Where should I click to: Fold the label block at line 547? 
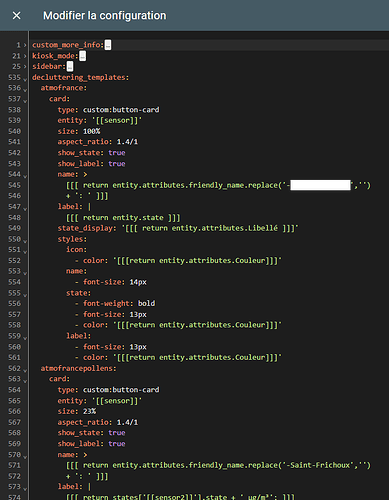[25, 208]
